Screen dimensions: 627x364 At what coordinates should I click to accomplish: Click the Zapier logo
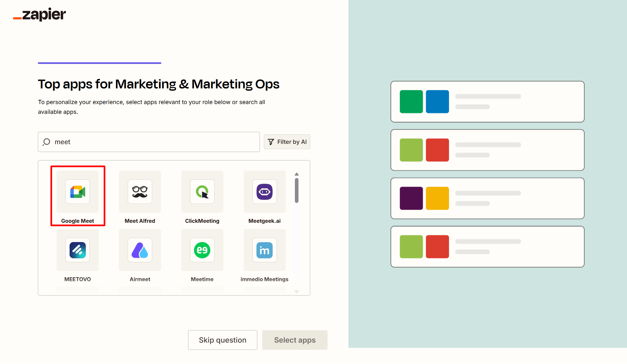coord(40,14)
